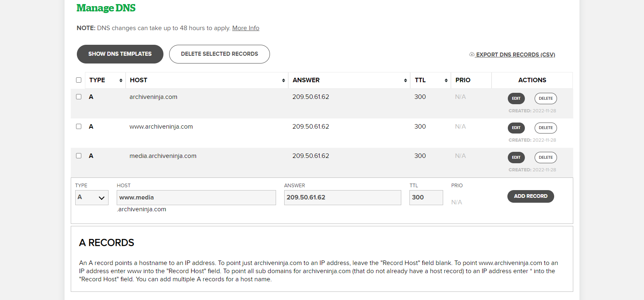The image size is (644, 300).
Task: Click Delete Selected Records button
Action: coord(220,54)
